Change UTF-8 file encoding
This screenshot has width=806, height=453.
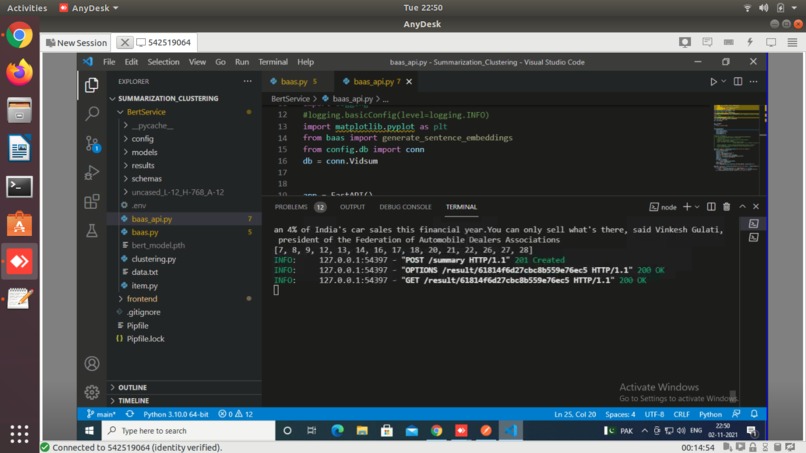click(x=654, y=414)
